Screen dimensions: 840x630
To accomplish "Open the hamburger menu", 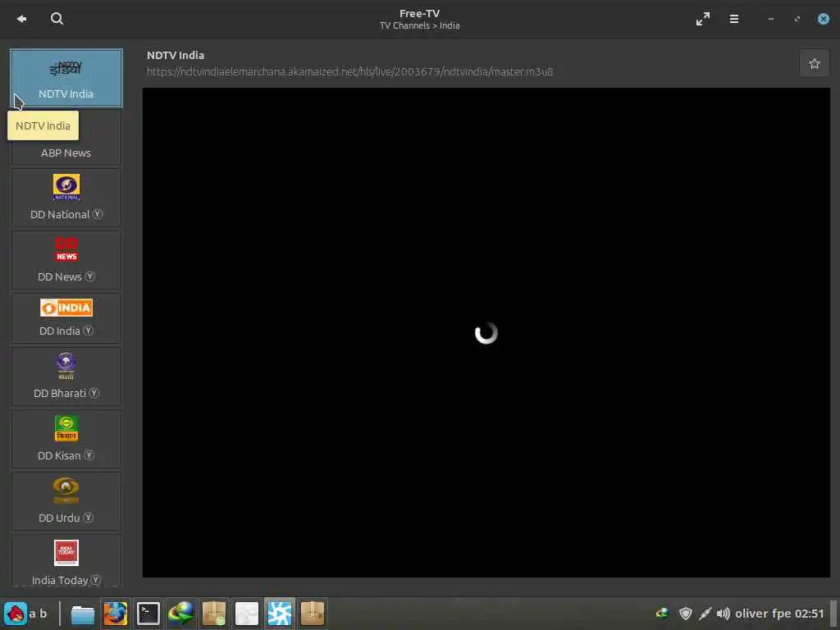I will [734, 19].
